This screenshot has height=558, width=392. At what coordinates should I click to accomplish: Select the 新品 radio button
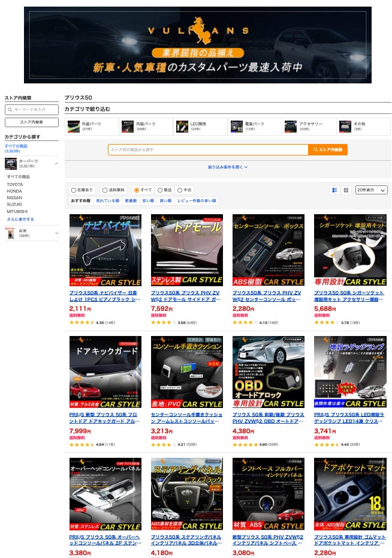click(160, 190)
